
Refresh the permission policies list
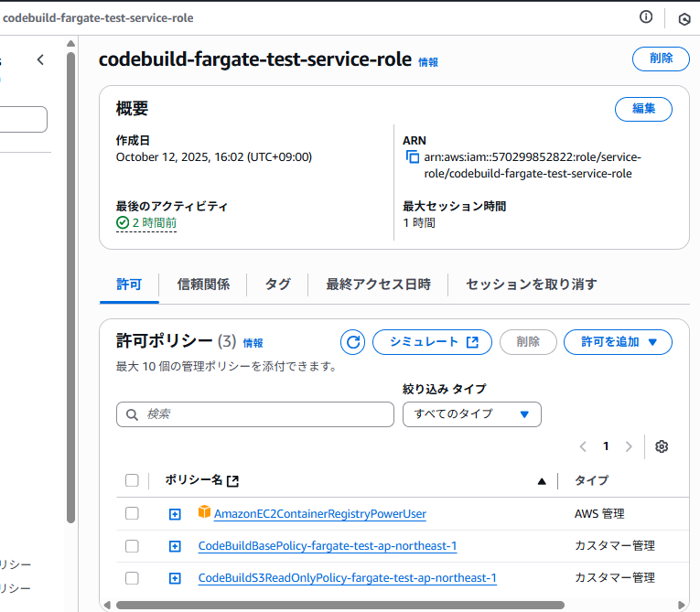click(x=352, y=342)
